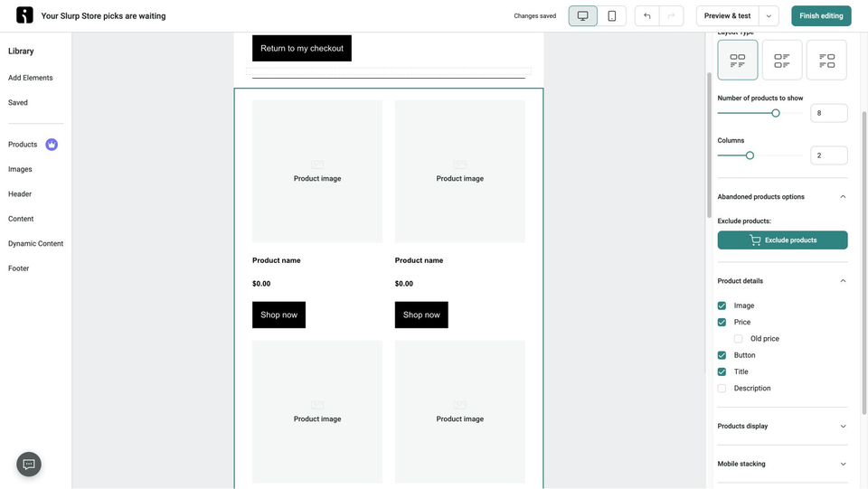The height and width of the screenshot is (489, 868).
Task: Click the second Shop now button
Action: tap(421, 315)
